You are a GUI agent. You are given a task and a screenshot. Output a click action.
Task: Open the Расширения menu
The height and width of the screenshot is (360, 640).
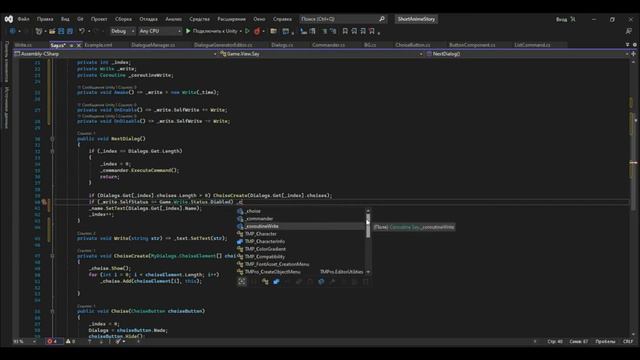[x=231, y=19]
